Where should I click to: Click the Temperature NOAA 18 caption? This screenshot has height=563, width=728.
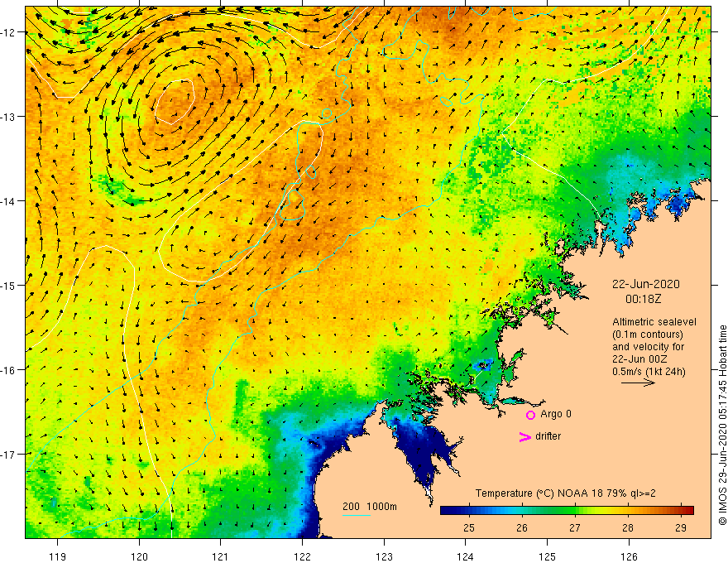(566, 493)
